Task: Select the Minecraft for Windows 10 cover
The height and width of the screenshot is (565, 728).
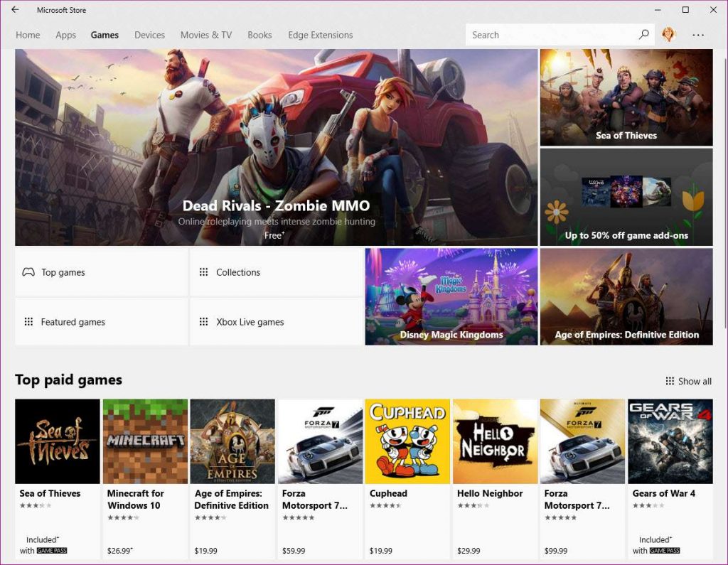Action: 145,441
